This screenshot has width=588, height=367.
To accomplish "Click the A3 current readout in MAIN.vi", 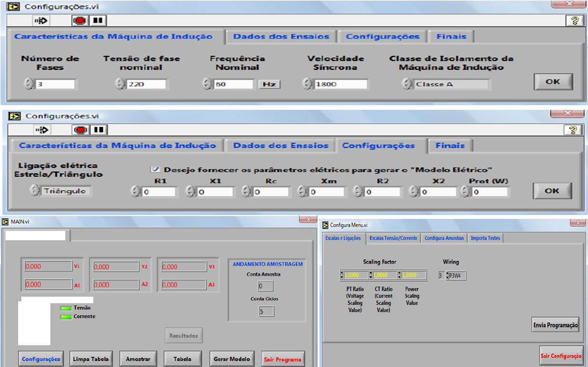I will 184,285.
